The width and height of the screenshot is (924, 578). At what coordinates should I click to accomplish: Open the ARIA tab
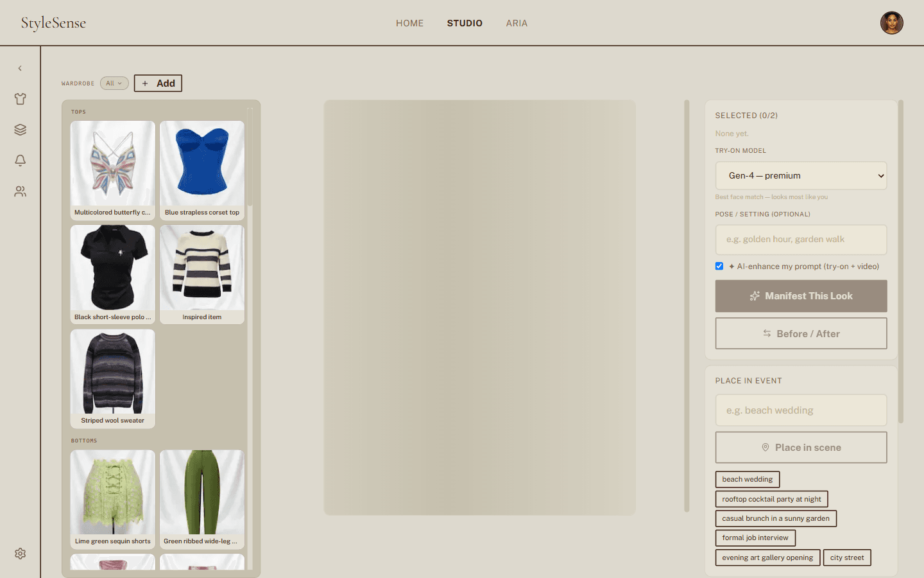tap(517, 23)
